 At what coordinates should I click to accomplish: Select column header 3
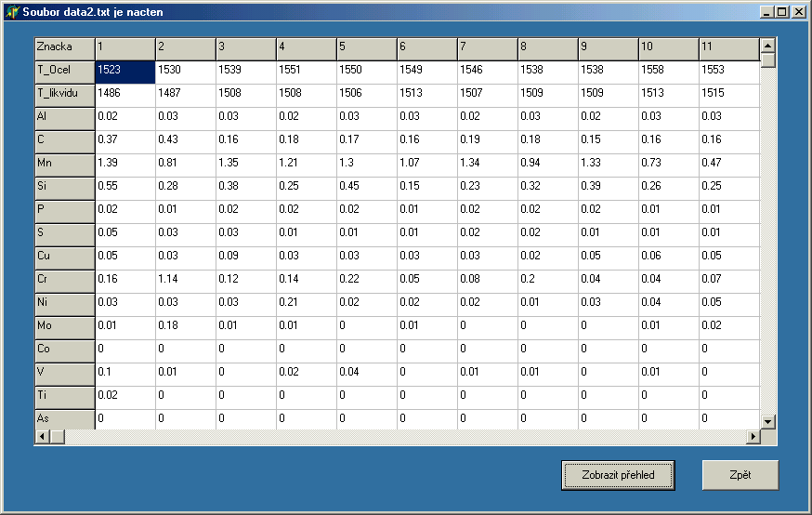246,48
